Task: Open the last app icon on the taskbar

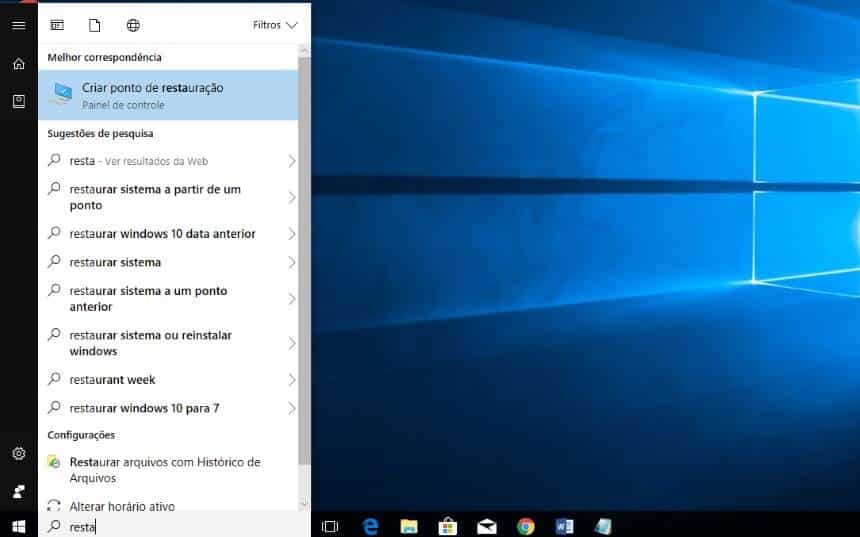Action: (603, 527)
